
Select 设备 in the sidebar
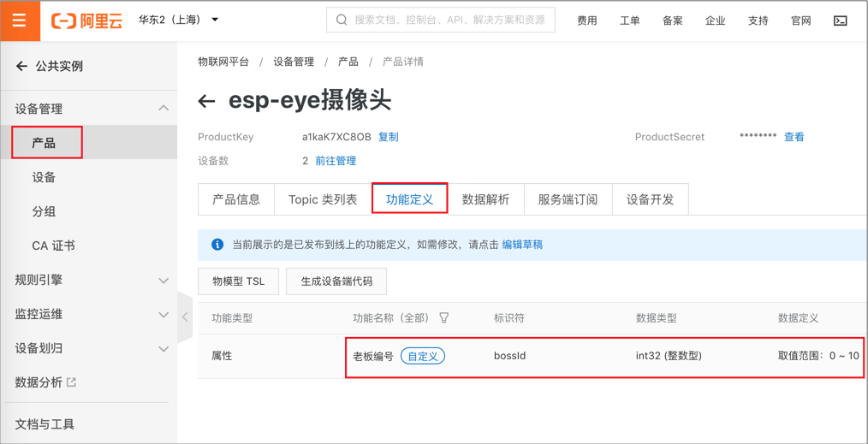point(44,177)
